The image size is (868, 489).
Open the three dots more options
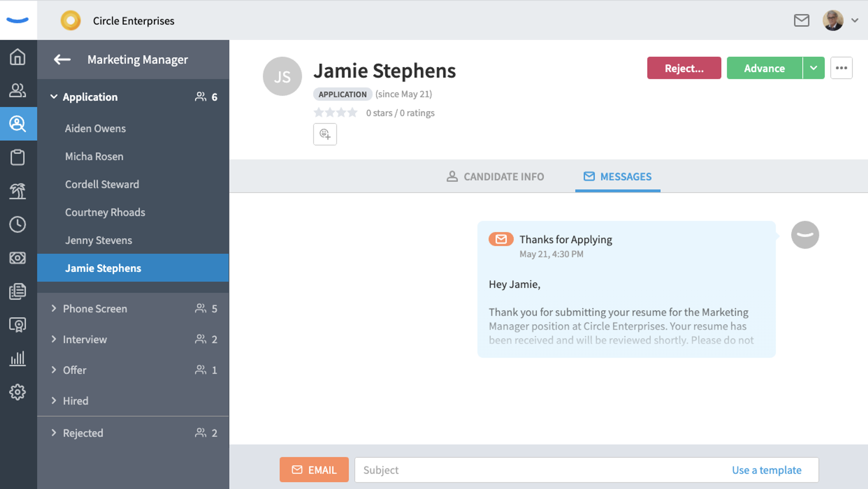[841, 68]
